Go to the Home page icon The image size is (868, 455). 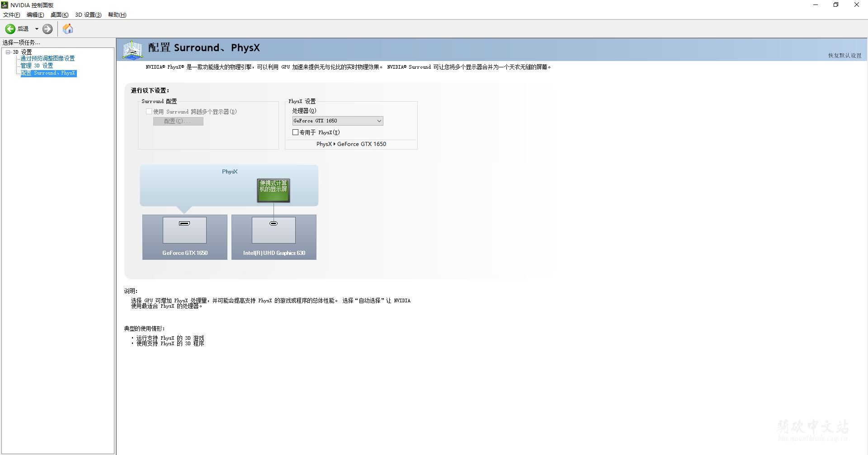[x=68, y=29]
